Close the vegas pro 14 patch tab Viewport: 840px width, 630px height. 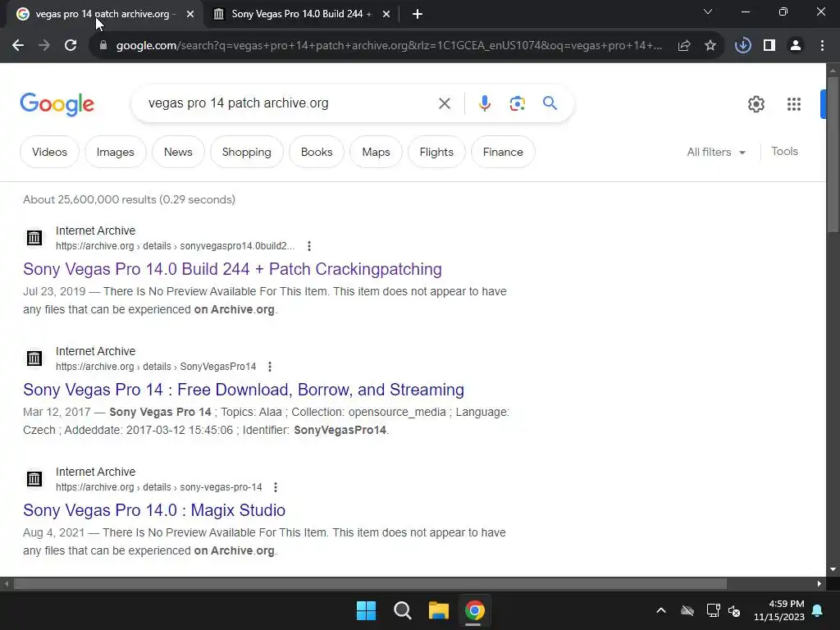pyautogui.click(x=190, y=14)
